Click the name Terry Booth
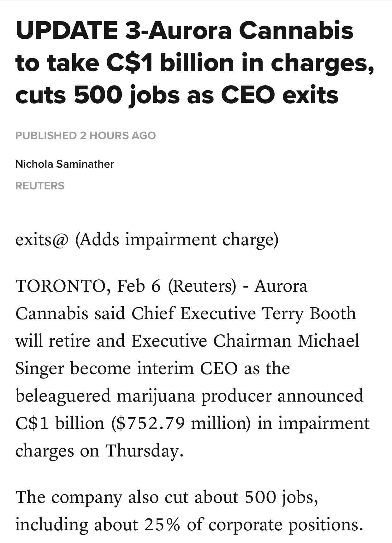The image size is (392, 543). coord(309,313)
